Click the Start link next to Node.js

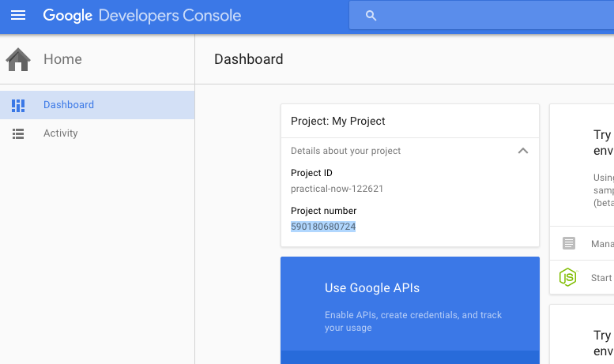[601, 278]
